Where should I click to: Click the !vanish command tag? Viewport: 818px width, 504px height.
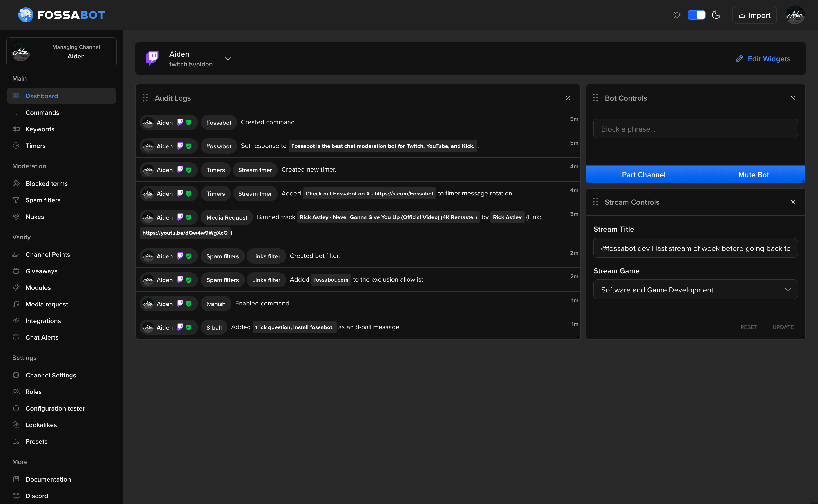click(216, 304)
